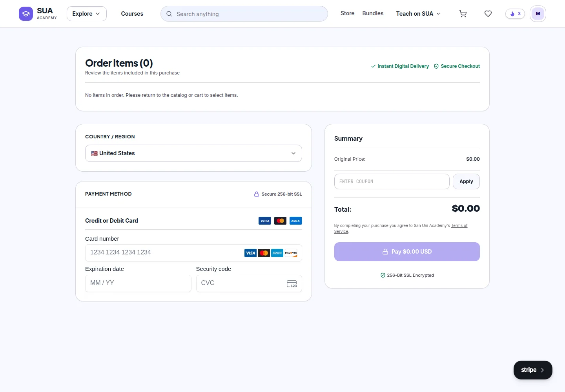The height and width of the screenshot is (392, 565).
Task: Click the search magnifier icon
Action: pyautogui.click(x=169, y=14)
